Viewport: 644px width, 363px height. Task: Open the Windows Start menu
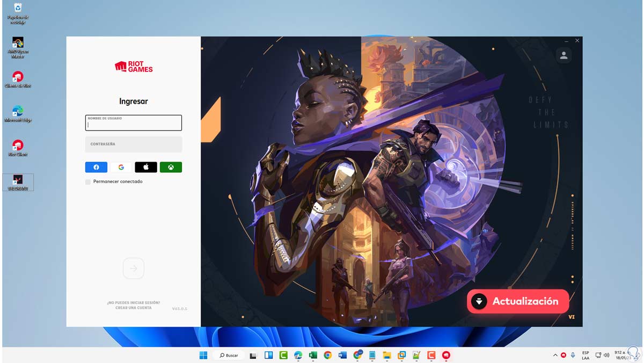coord(203,355)
